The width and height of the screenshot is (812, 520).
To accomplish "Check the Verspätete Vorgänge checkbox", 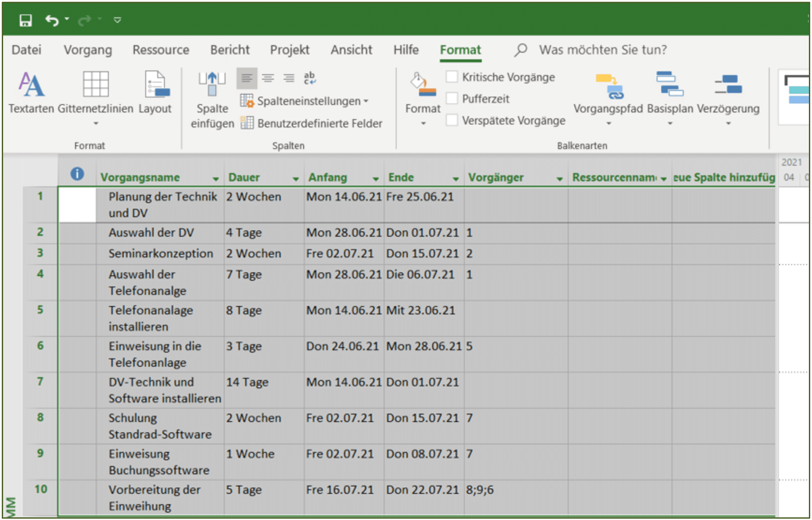I will click(452, 120).
